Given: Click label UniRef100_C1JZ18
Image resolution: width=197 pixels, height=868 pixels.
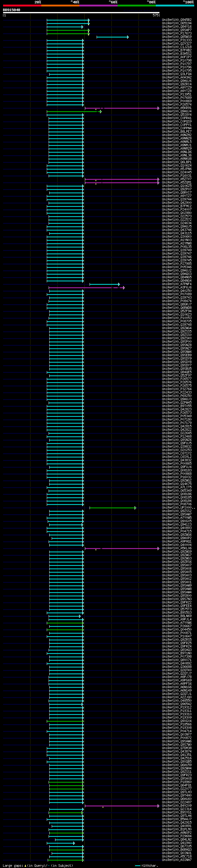Looking at the screenshot, I should pyautogui.click(x=172, y=47).
